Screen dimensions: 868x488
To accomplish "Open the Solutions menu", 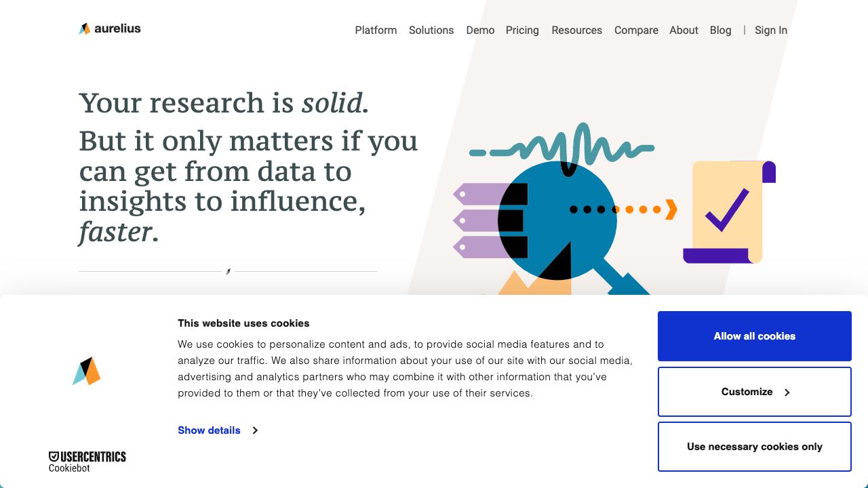I will coord(431,30).
